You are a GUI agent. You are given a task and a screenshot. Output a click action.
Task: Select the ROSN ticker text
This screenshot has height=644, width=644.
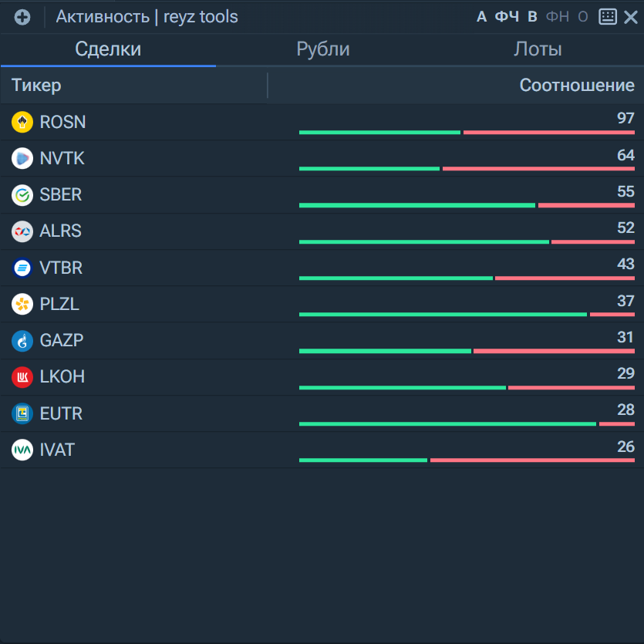pyautogui.click(x=62, y=122)
